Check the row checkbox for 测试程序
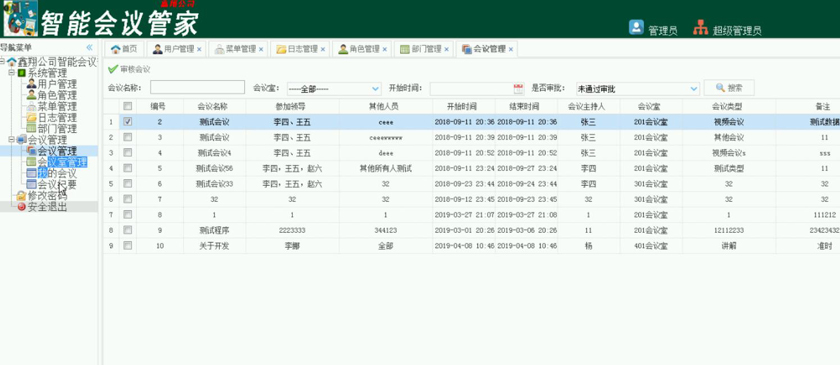This screenshot has height=365, width=840. pos(128,230)
